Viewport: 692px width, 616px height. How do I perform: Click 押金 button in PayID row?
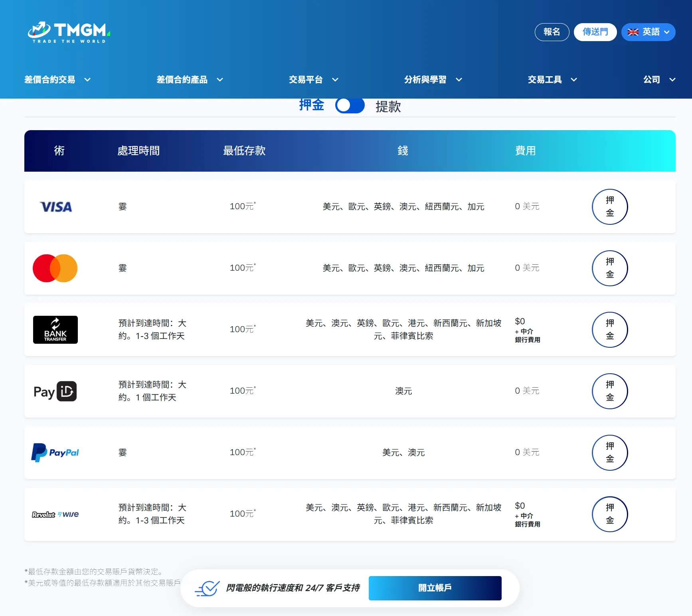click(610, 391)
